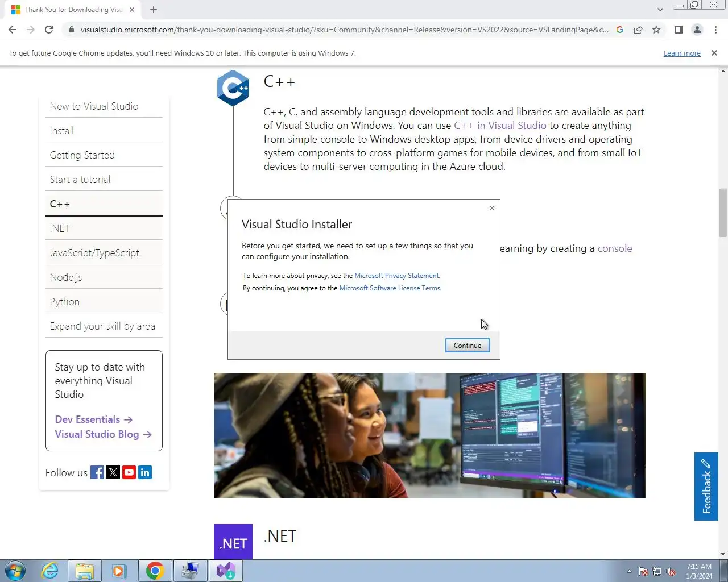Open the Facebook follow icon
This screenshot has height=582, width=728.
(97, 472)
